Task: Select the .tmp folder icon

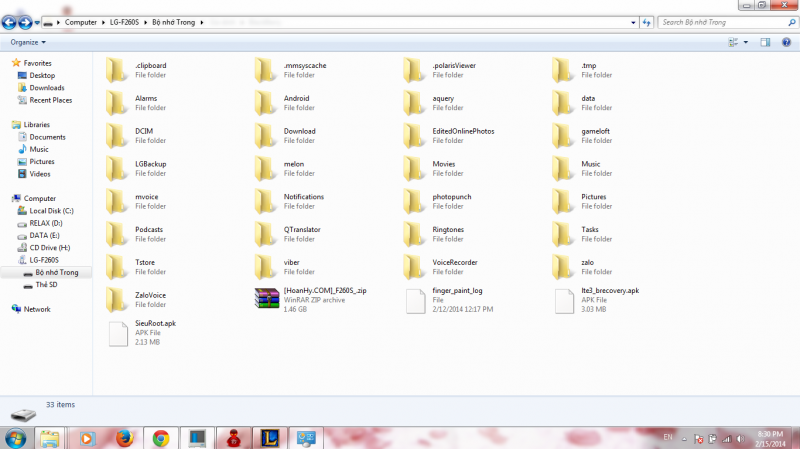Action: point(563,70)
